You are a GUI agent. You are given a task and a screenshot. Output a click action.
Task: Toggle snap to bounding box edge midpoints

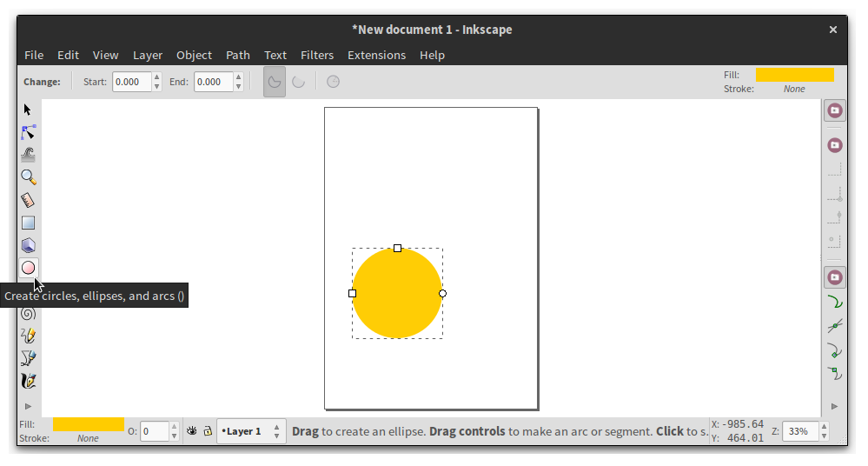click(835, 217)
